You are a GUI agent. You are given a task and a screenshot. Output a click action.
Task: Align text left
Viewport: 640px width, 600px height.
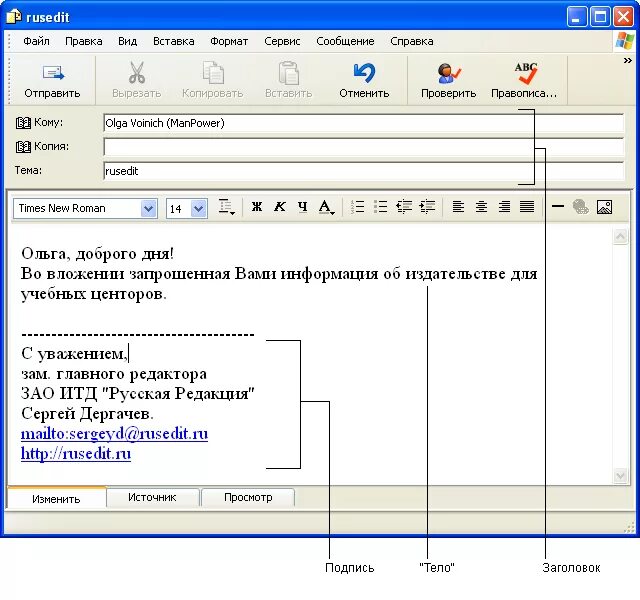tap(458, 207)
